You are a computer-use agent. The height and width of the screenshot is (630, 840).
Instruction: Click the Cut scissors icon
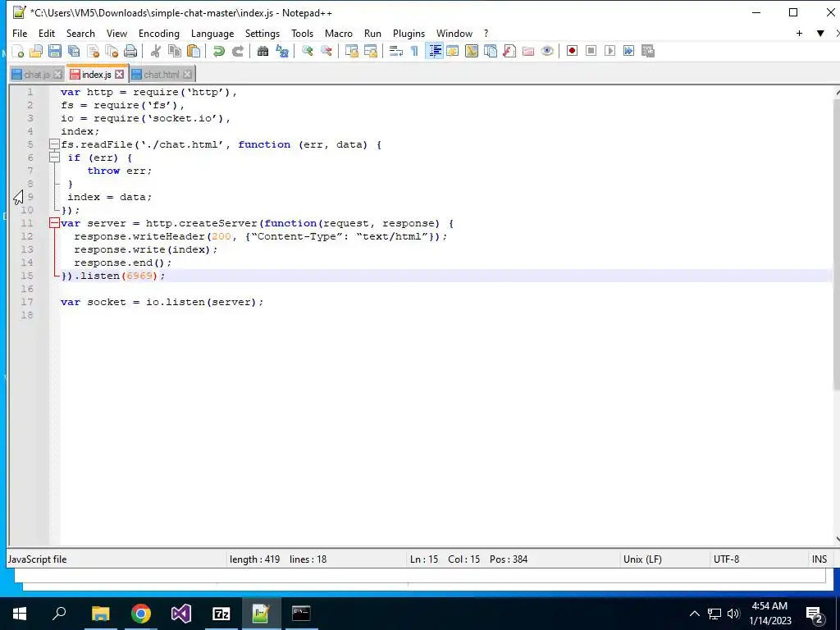tap(155, 51)
